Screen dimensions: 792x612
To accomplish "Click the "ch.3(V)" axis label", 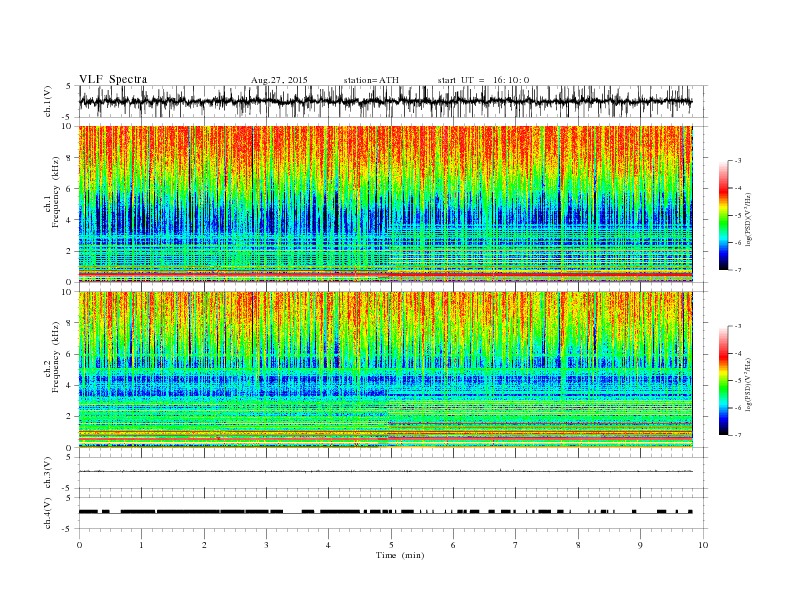I will 47,473.
